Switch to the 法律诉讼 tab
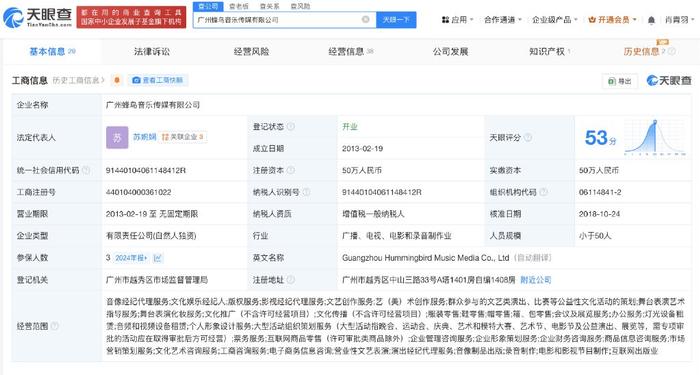Image resolution: width=700 pixels, height=375 pixels. pyautogui.click(x=152, y=51)
